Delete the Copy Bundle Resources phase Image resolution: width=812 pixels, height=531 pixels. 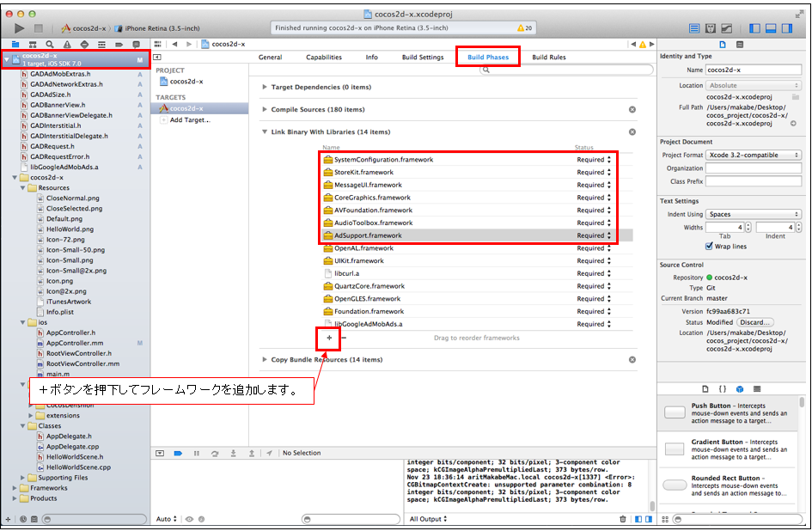coord(632,359)
